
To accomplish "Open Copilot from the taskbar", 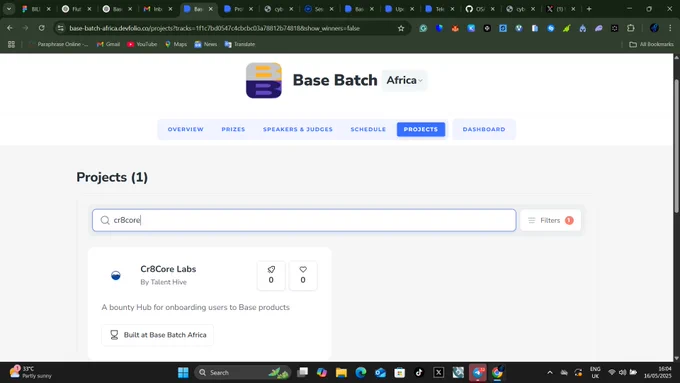I will (322, 372).
